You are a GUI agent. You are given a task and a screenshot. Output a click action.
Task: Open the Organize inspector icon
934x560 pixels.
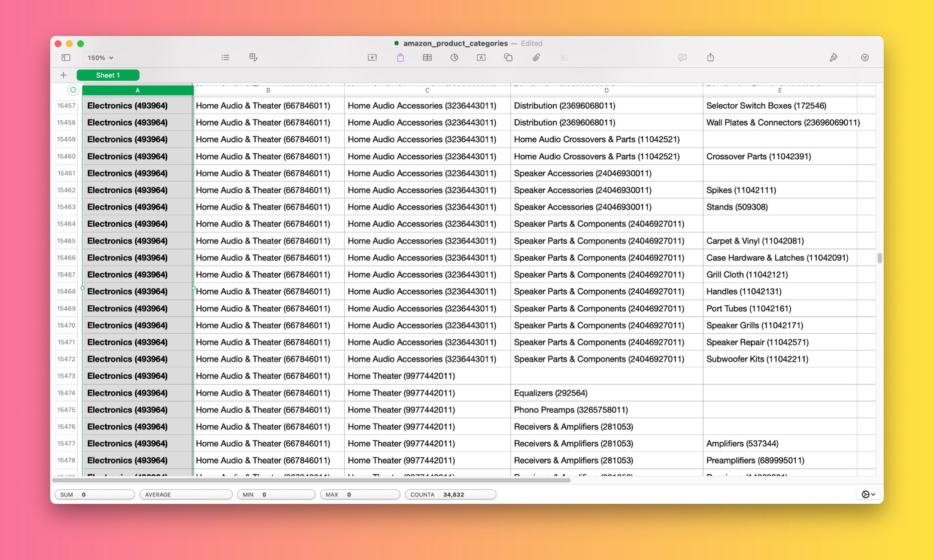865,57
